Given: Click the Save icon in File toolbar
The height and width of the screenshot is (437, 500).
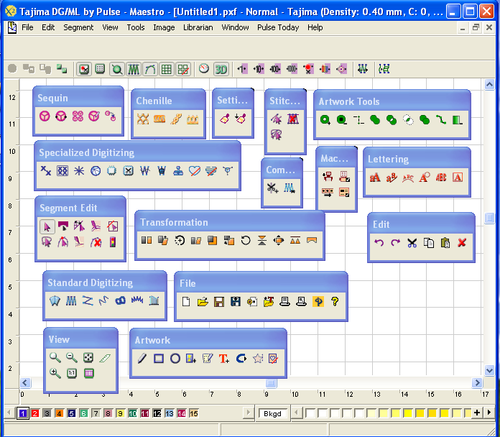Looking at the screenshot, I should (x=219, y=302).
